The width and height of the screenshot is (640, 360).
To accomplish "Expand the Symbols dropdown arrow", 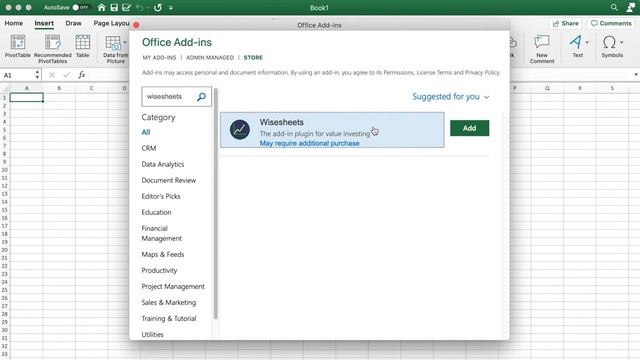I will 622,42.
